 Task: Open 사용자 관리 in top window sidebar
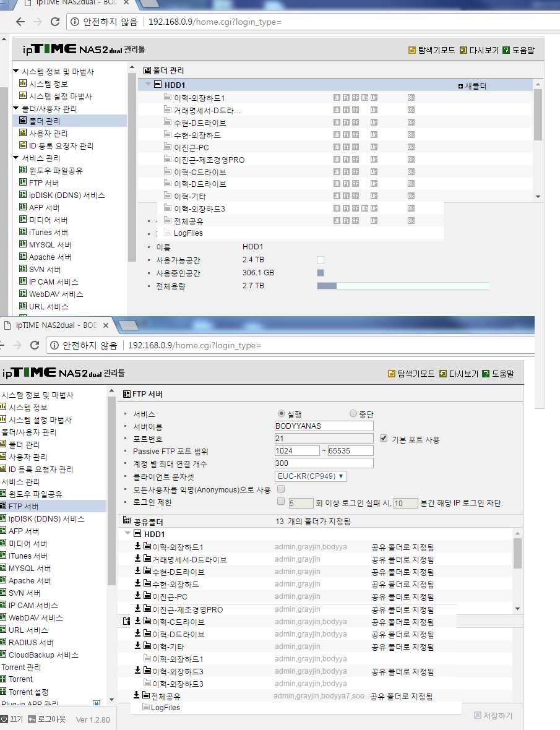point(48,134)
